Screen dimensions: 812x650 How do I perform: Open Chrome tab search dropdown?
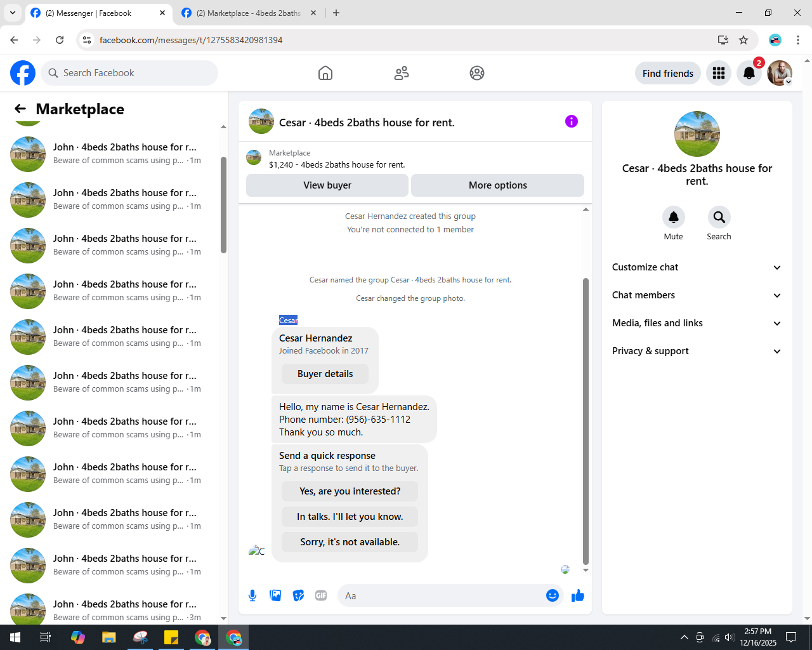13,13
